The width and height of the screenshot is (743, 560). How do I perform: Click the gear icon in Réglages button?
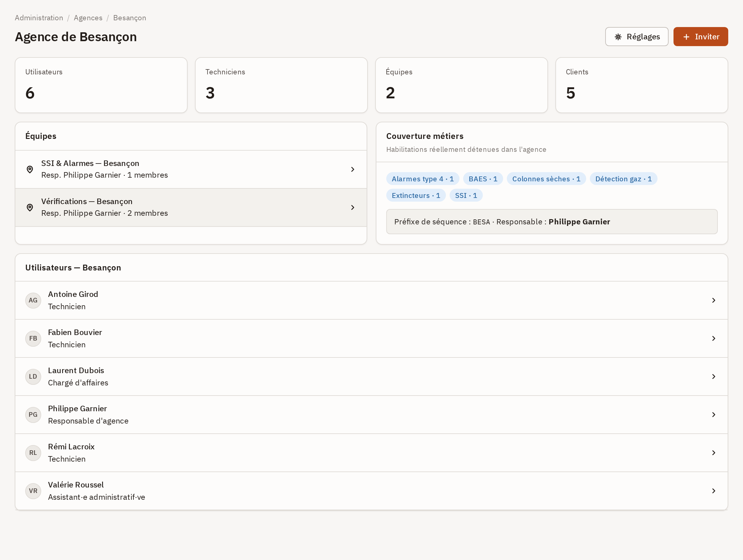(618, 37)
